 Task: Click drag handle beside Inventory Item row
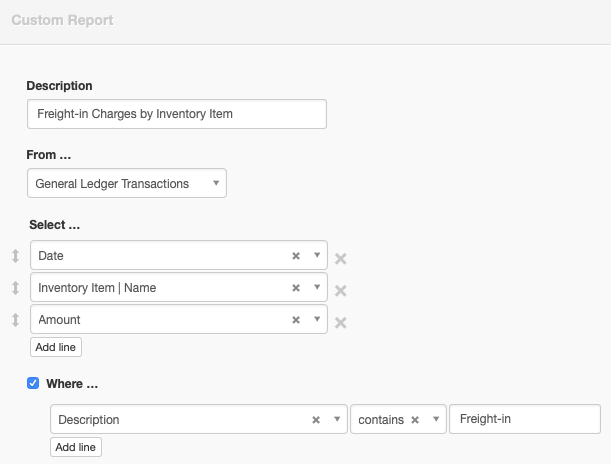point(15,288)
